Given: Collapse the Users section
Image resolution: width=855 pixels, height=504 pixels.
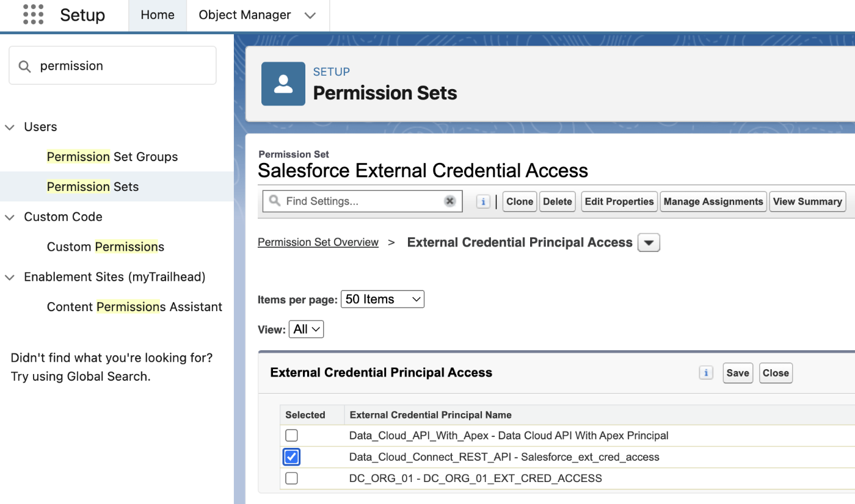Looking at the screenshot, I should coord(10,127).
